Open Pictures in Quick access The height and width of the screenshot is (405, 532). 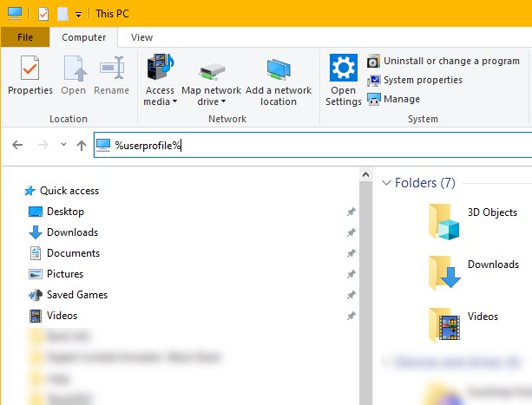(56, 274)
